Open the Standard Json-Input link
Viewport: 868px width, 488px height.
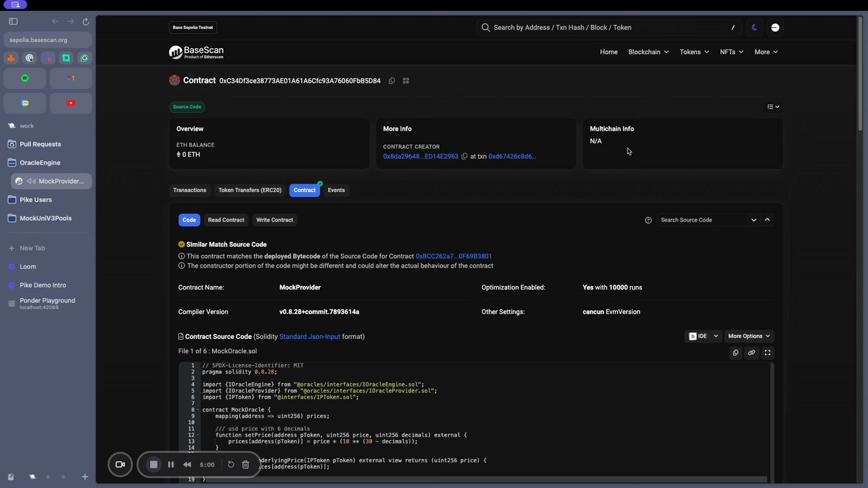(x=310, y=337)
